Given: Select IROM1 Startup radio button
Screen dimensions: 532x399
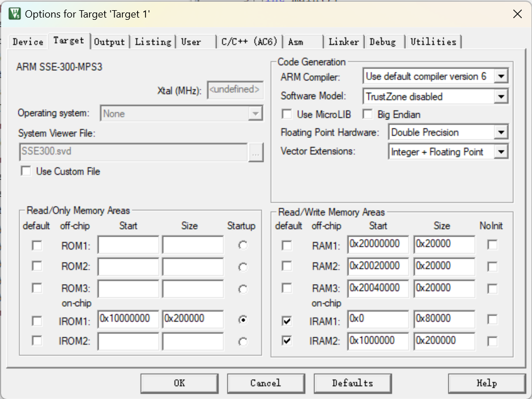Looking at the screenshot, I should click(242, 320).
